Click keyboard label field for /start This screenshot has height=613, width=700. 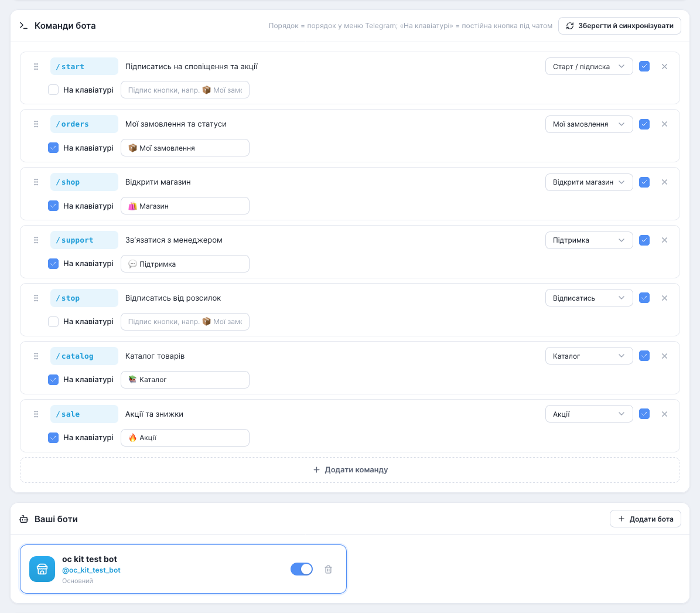tap(185, 90)
